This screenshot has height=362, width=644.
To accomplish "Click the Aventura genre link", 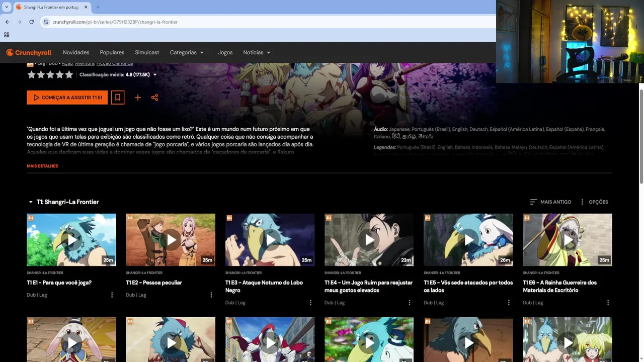I will [x=85, y=64].
